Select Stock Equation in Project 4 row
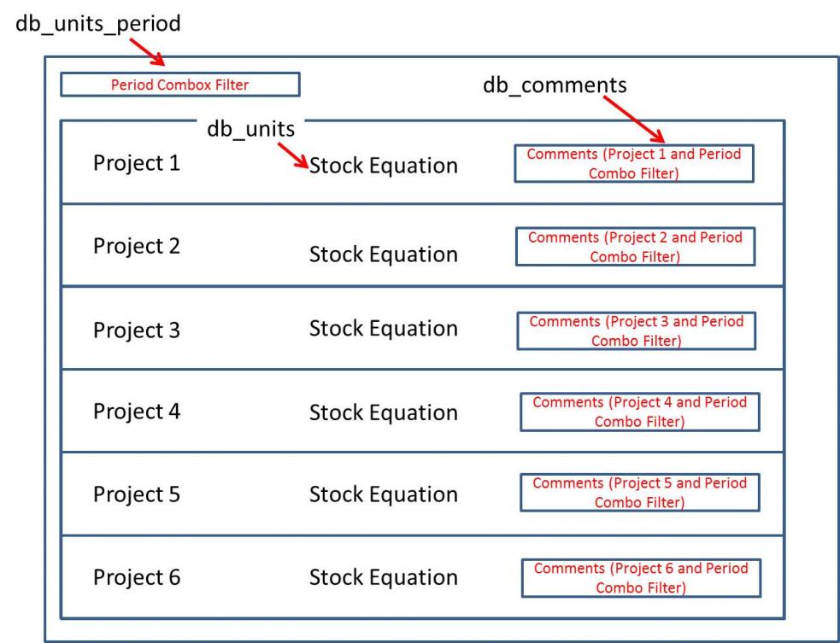Image resolution: width=840 pixels, height=643 pixels. pos(383,412)
